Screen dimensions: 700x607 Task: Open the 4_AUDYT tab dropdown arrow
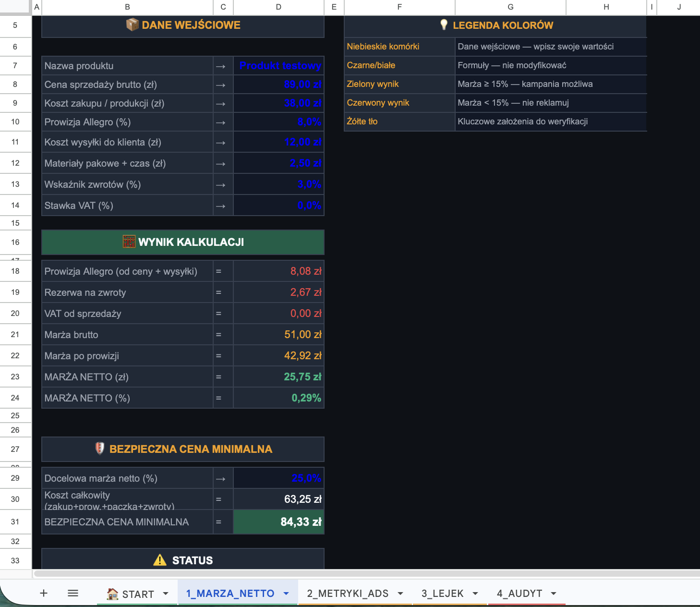(554, 594)
